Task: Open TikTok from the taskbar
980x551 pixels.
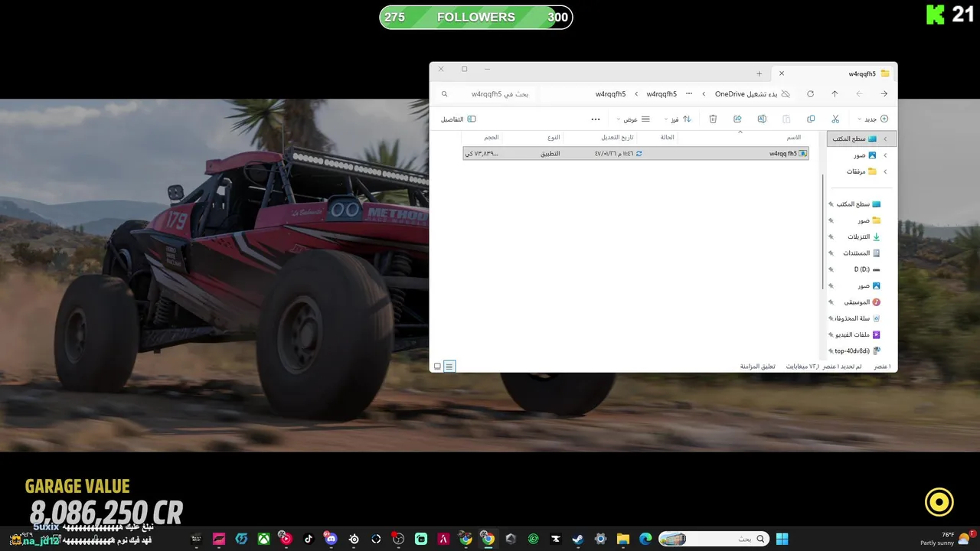Action: tap(309, 539)
